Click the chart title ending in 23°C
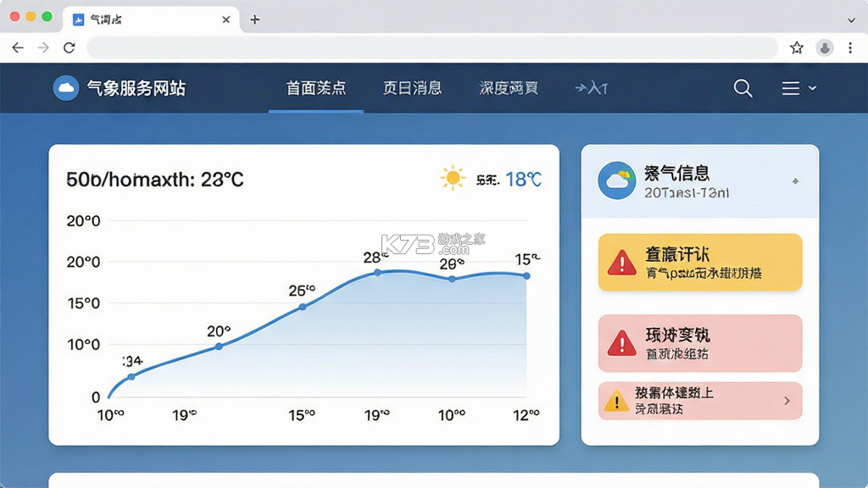The width and height of the screenshot is (868, 488). click(x=155, y=180)
